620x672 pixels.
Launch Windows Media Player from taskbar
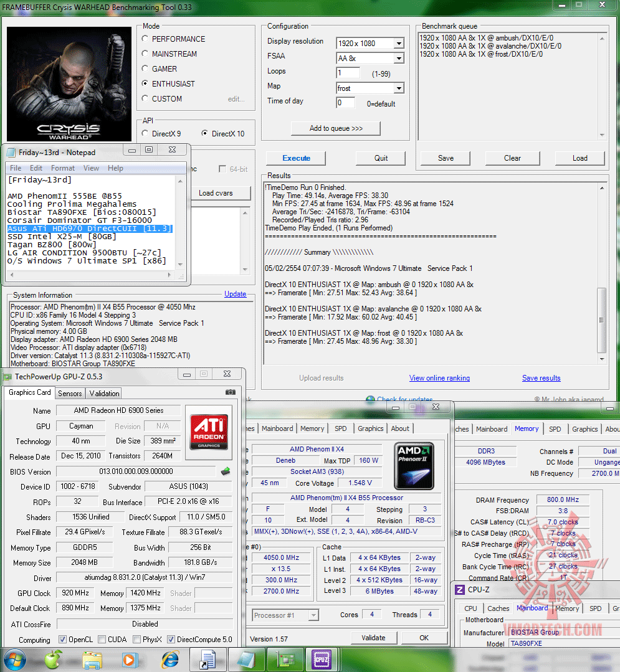pos(129,660)
